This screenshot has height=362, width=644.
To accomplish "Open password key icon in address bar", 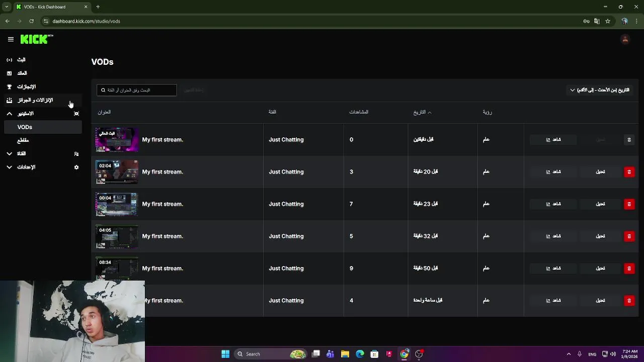I will [586, 21].
